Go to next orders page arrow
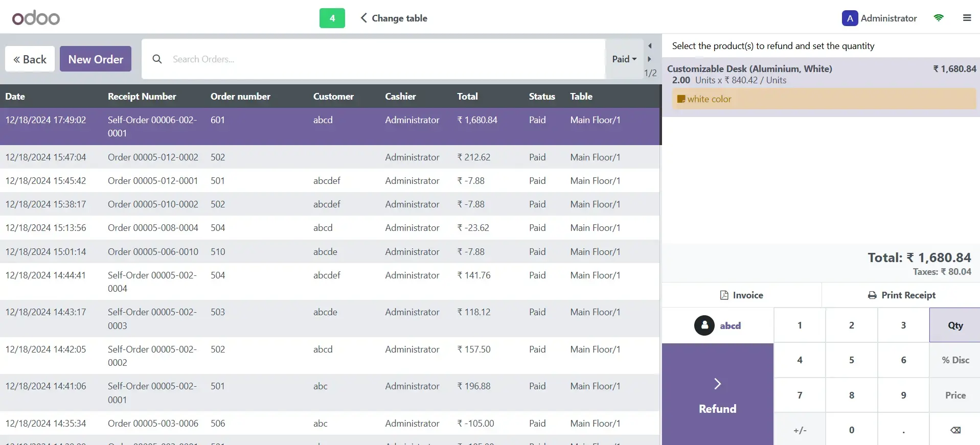The width and height of the screenshot is (980, 445). (650, 59)
